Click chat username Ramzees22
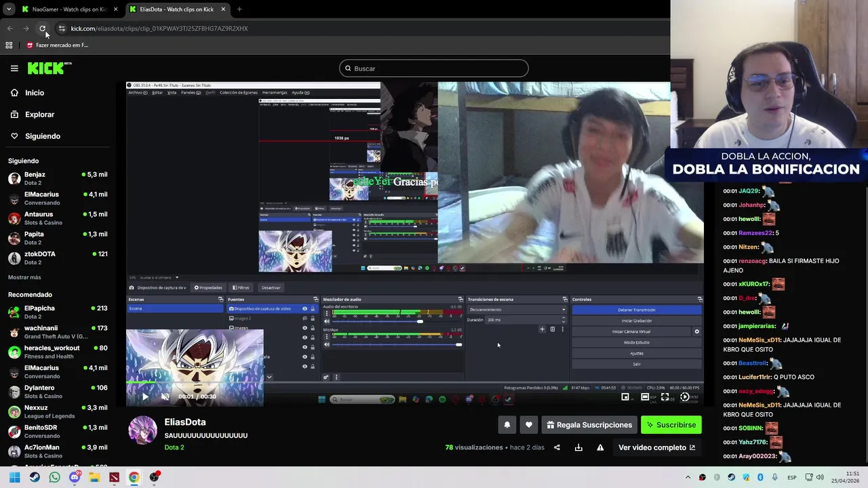The image size is (868, 488). pos(755,232)
